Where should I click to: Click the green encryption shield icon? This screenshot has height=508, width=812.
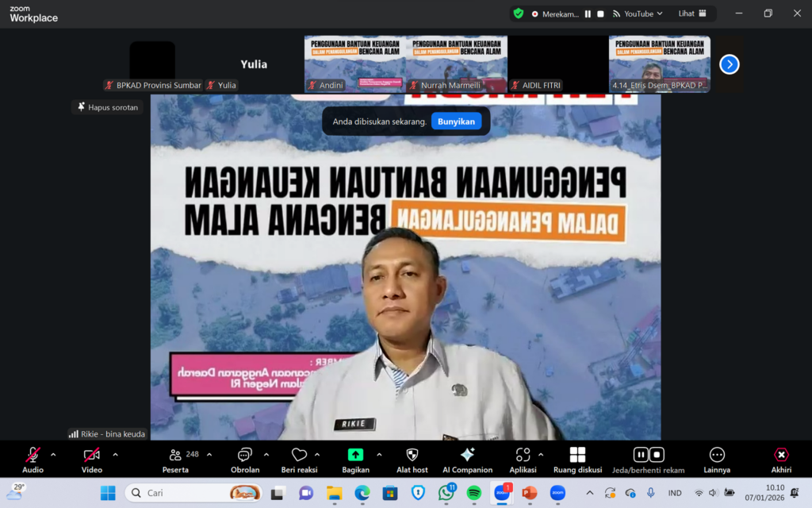tap(519, 13)
